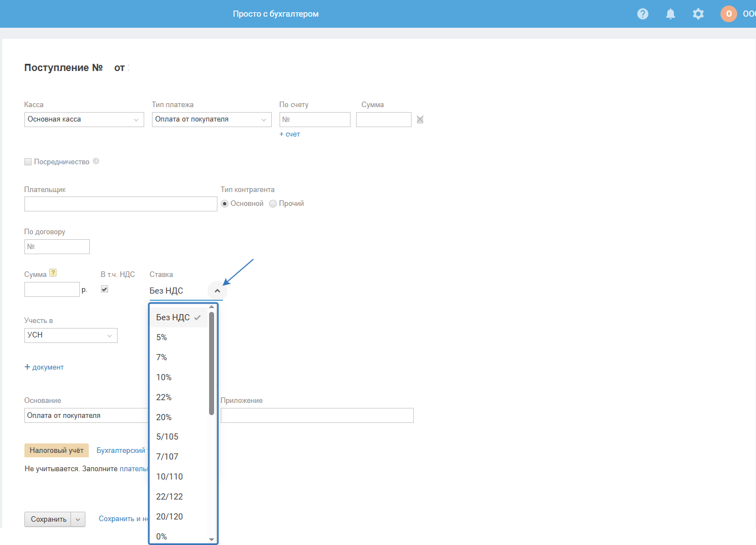Image resolution: width=756 pixels, height=545 pixels.
Task: Add an invoice with + счет
Action: click(290, 134)
